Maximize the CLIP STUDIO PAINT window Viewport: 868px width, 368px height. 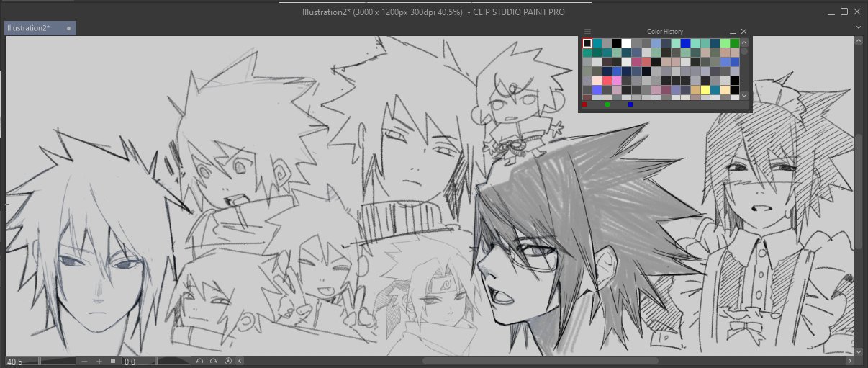click(844, 12)
